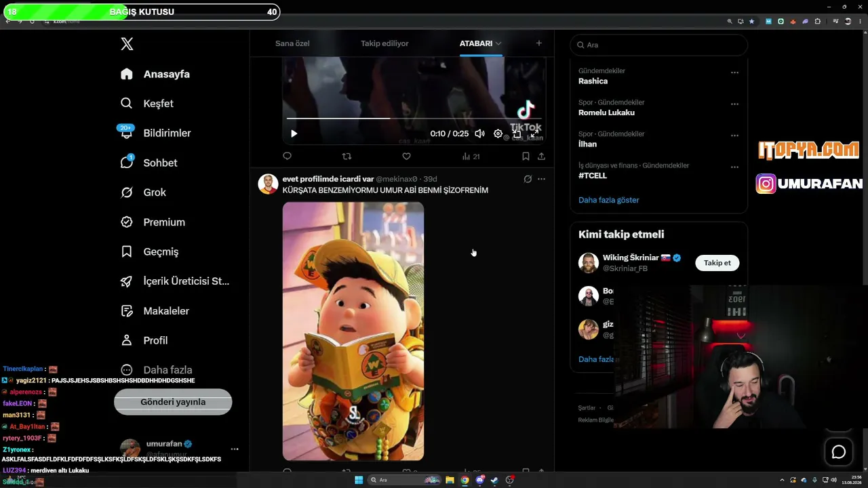Image resolution: width=868 pixels, height=488 pixels.
Task: Click the Ara search field on X
Action: (658, 45)
